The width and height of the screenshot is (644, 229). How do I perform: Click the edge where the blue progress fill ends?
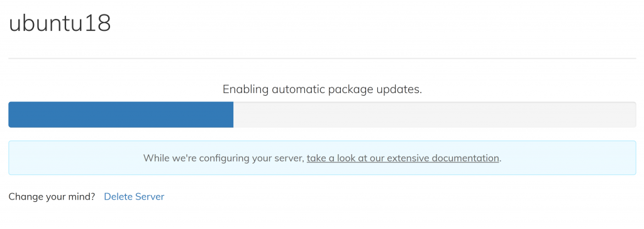[233, 114]
